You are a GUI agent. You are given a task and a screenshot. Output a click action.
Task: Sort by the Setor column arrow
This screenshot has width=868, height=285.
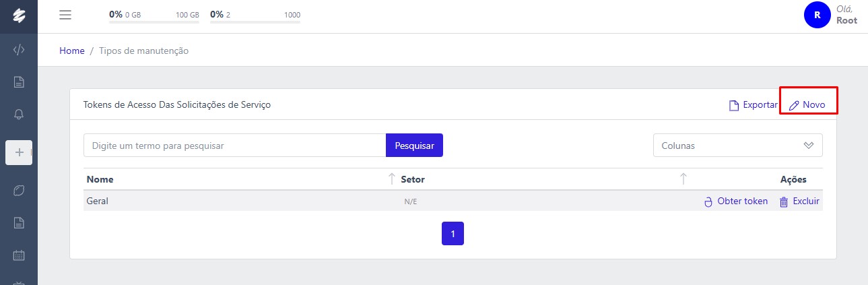tap(683, 179)
